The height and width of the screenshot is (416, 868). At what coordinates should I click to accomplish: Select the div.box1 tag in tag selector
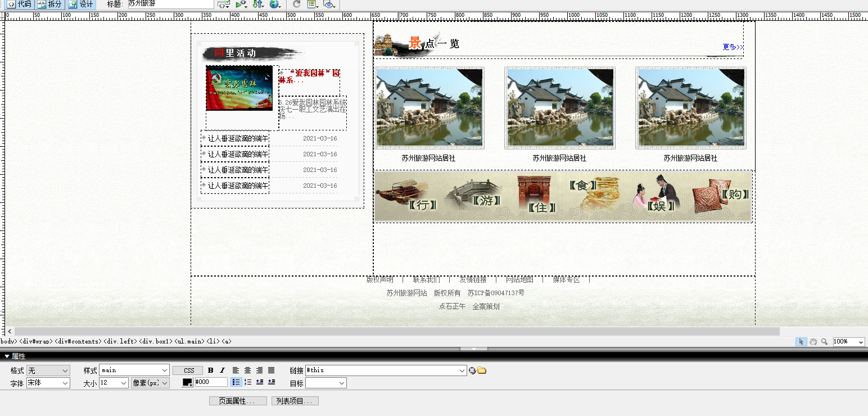coord(156,341)
